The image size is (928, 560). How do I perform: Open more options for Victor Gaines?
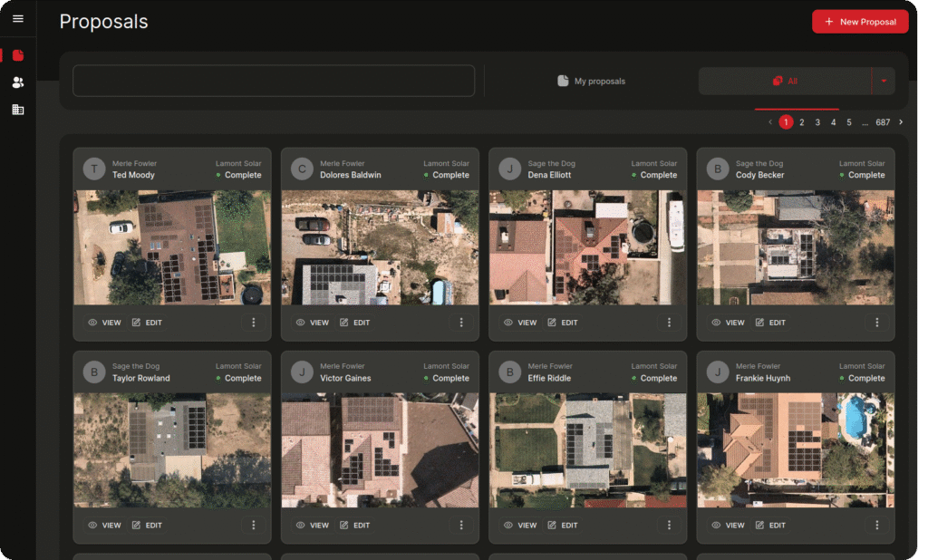(x=461, y=525)
